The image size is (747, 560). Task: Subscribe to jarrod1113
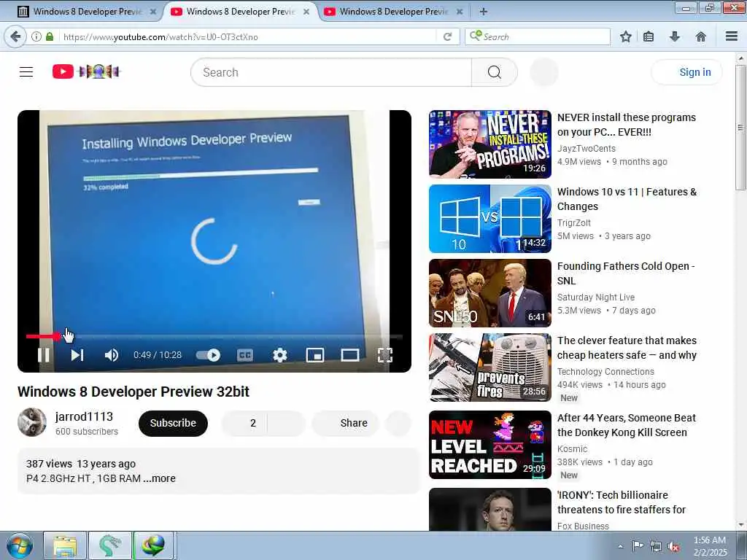tap(173, 423)
